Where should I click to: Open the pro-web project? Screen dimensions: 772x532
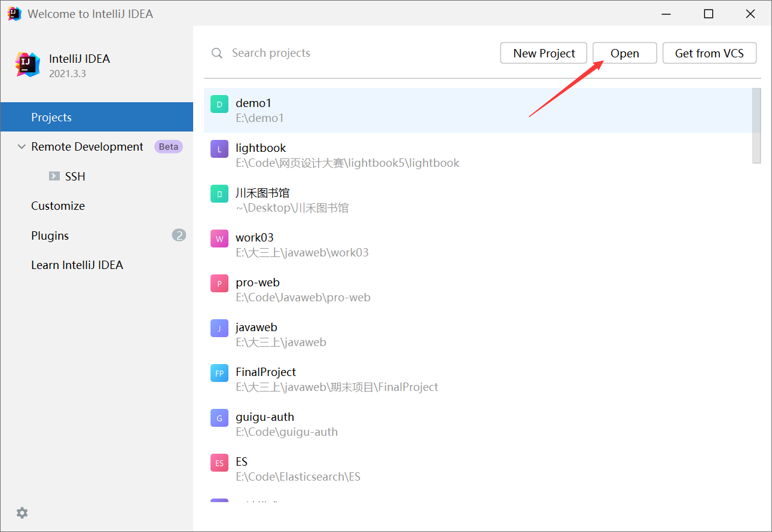pyautogui.click(x=478, y=289)
